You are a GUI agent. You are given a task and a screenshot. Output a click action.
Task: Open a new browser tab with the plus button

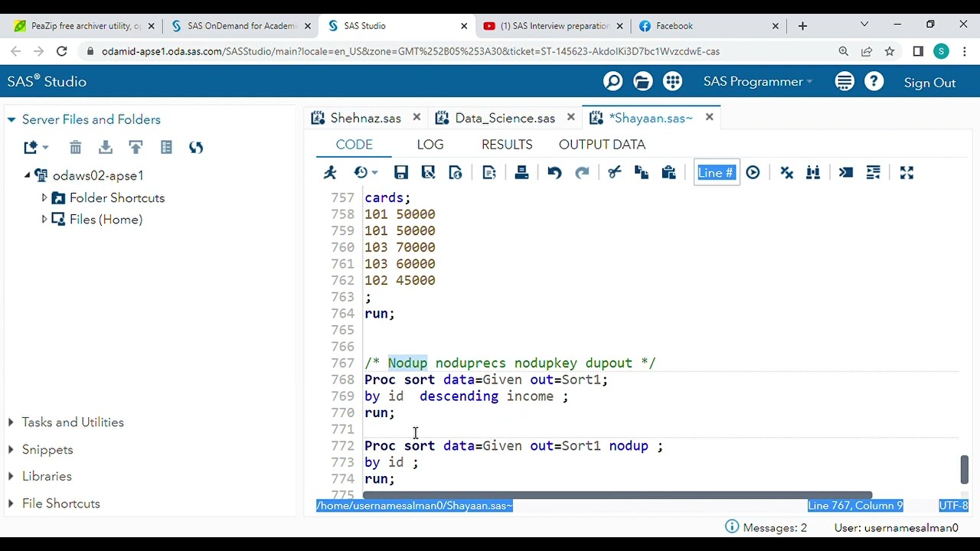pos(802,26)
